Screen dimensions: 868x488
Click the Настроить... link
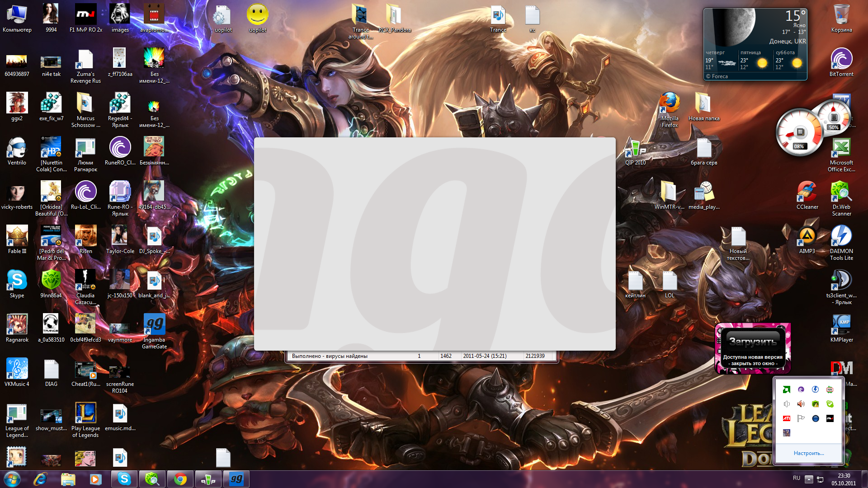[809, 453]
